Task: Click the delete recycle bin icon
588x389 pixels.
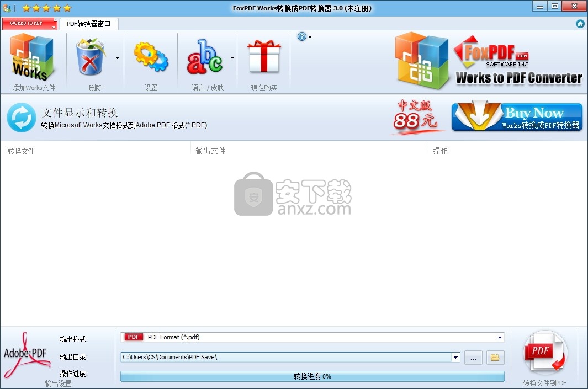Action: coord(91,57)
